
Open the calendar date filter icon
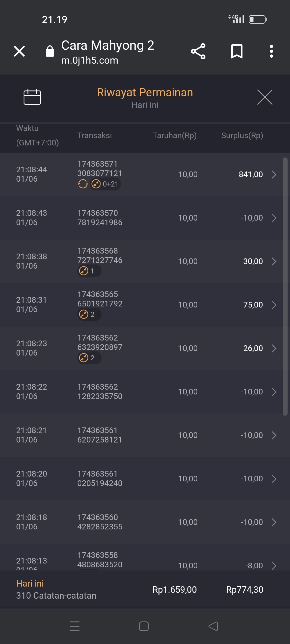click(32, 97)
